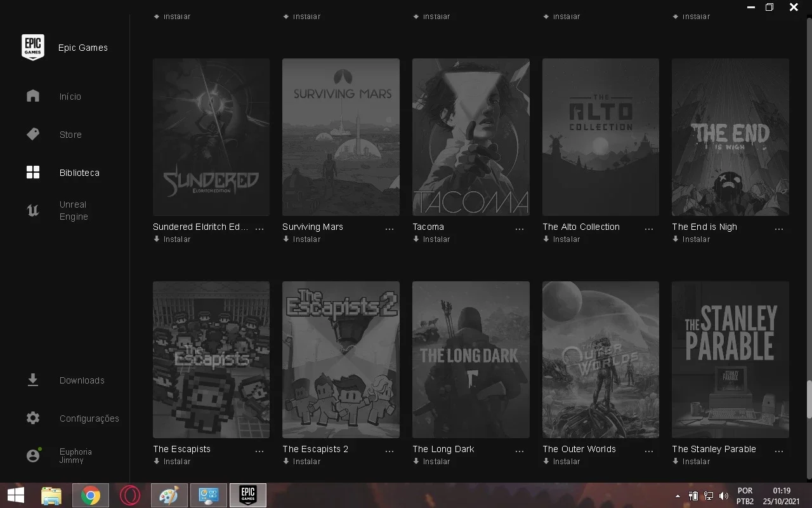
Task: Click install arrow icon for The Outer Worlds
Action: (x=546, y=462)
